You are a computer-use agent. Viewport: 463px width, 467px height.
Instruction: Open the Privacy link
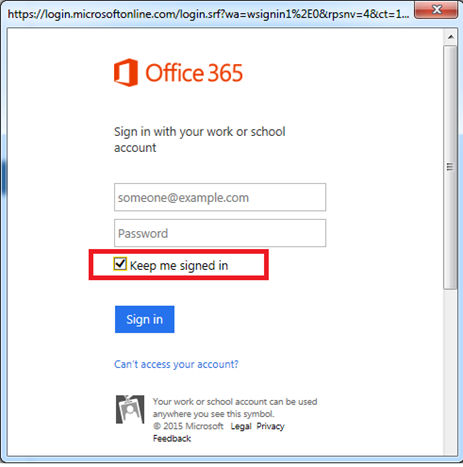(270, 426)
